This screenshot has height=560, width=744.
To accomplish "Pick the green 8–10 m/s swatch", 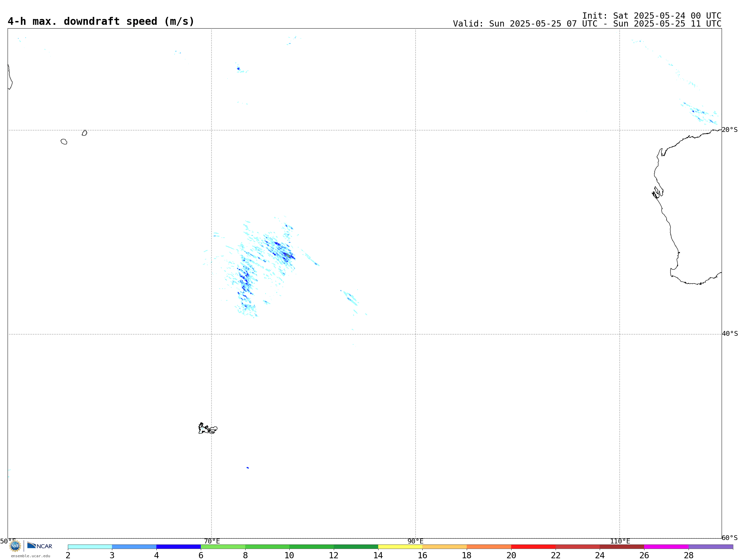I will coord(267,547).
